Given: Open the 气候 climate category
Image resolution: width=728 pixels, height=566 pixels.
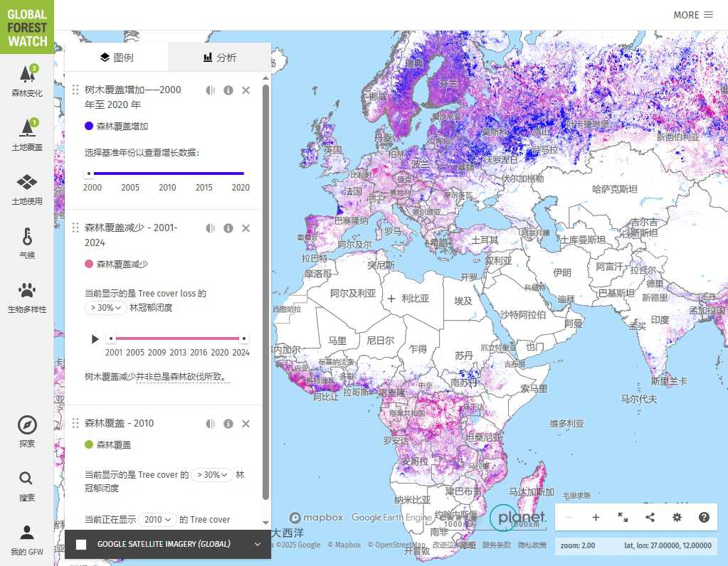Looking at the screenshot, I should [27, 242].
